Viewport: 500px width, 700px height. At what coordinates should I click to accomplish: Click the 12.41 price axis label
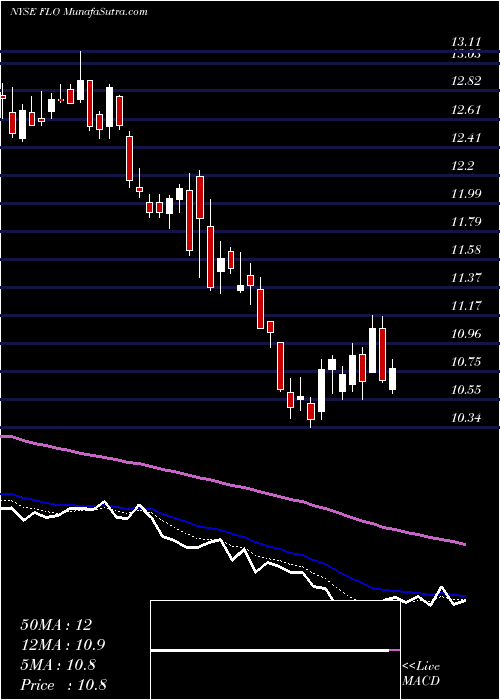click(x=466, y=138)
